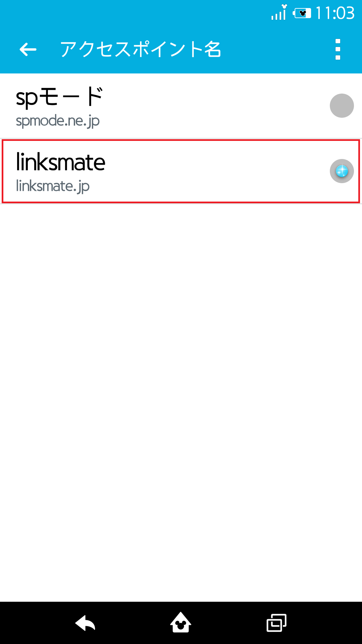Tap the spモード name label

point(59,97)
